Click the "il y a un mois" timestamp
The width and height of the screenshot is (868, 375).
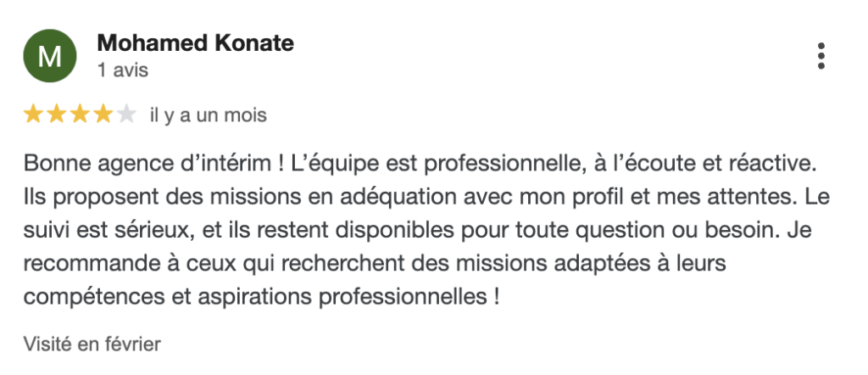tap(209, 115)
